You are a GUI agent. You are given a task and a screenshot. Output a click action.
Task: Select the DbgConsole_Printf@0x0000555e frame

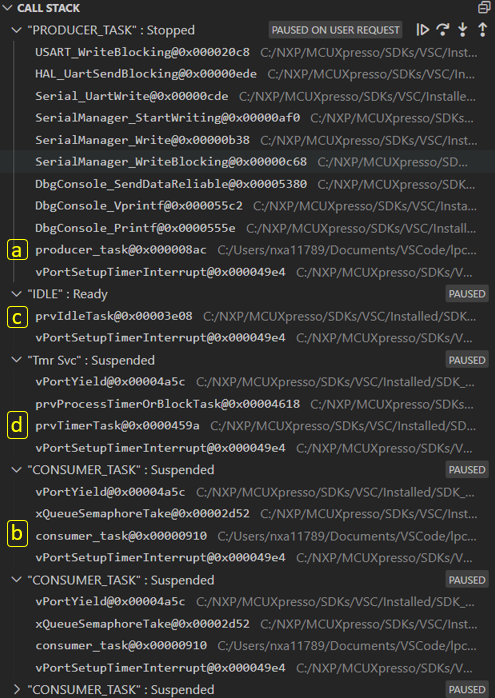pyautogui.click(x=248, y=228)
